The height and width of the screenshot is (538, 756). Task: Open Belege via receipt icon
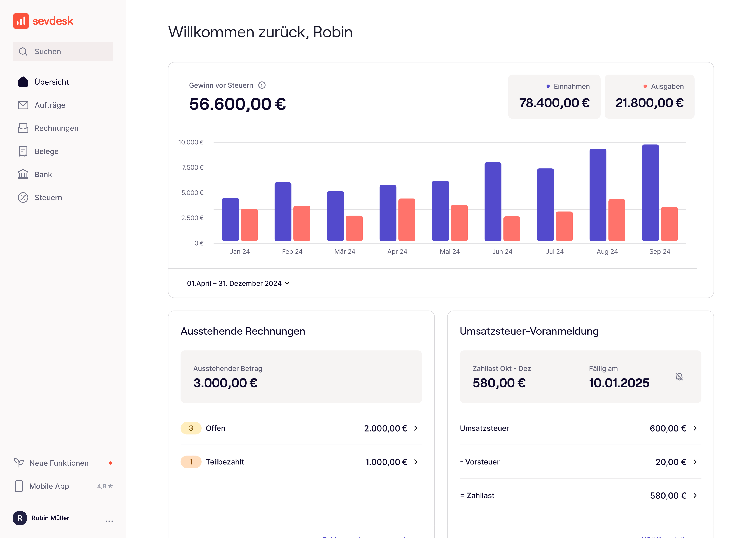tap(23, 151)
